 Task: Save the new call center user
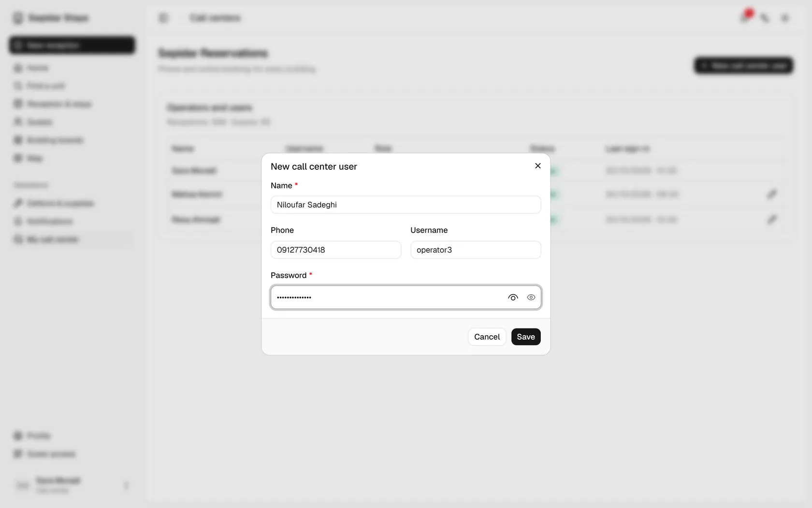click(x=526, y=337)
